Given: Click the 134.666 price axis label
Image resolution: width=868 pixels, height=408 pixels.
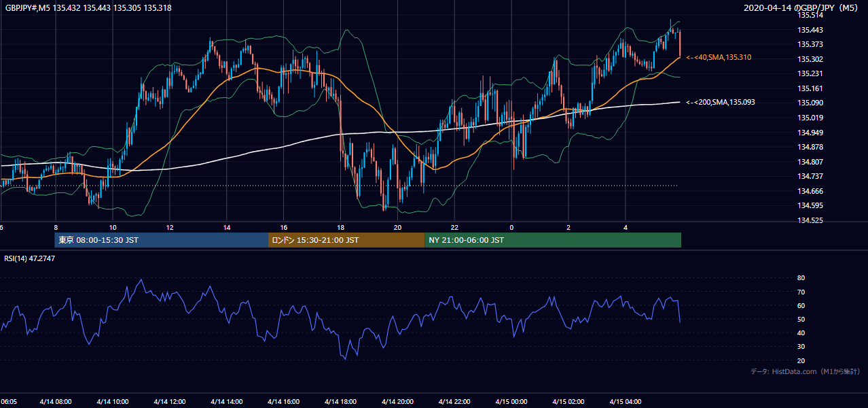Looking at the screenshot, I should [x=810, y=191].
